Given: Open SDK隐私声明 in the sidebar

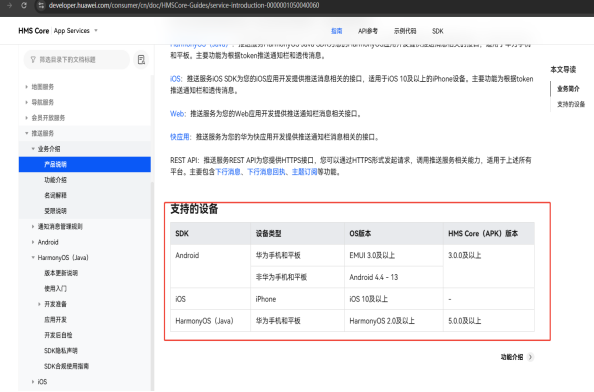Looking at the screenshot, I should (61, 351).
